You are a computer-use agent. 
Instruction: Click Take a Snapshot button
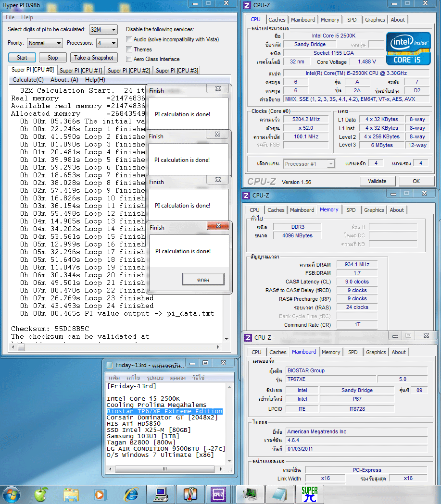point(94,58)
